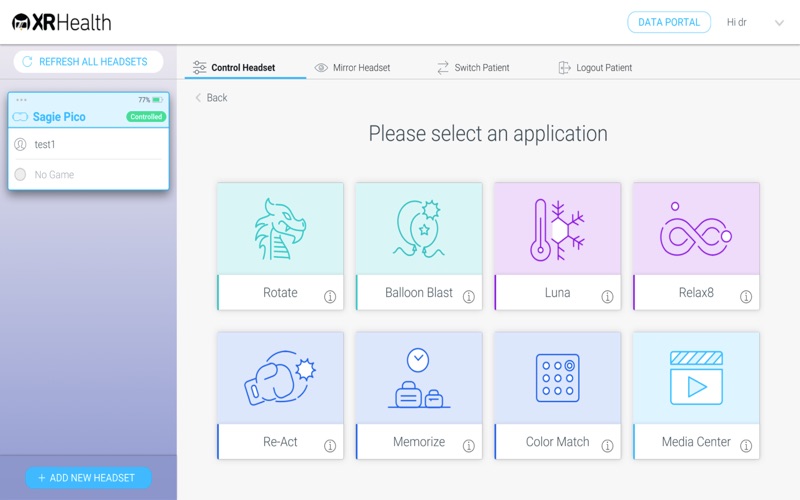
Task: Select the Color Match keypad icon
Action: 557,378
